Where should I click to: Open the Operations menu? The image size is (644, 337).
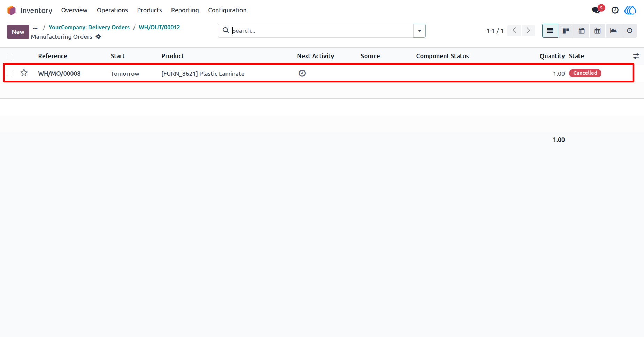(x=112, y=10)
